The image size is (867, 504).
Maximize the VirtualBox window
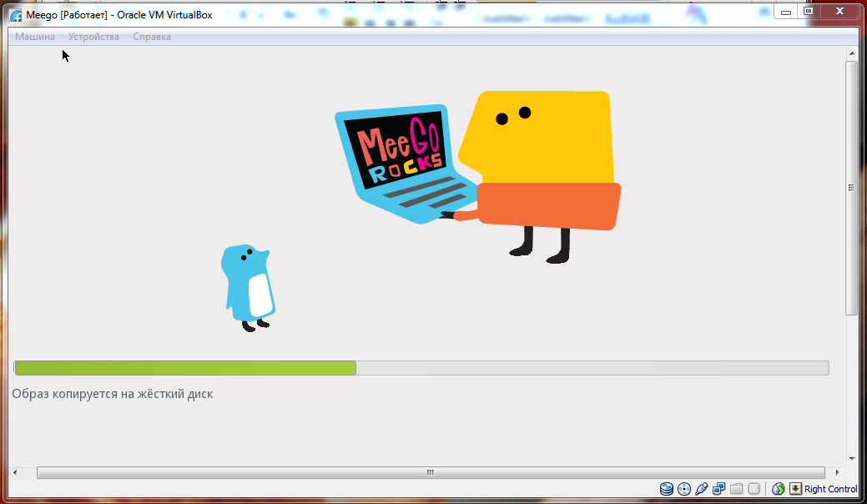coord(809,12)
